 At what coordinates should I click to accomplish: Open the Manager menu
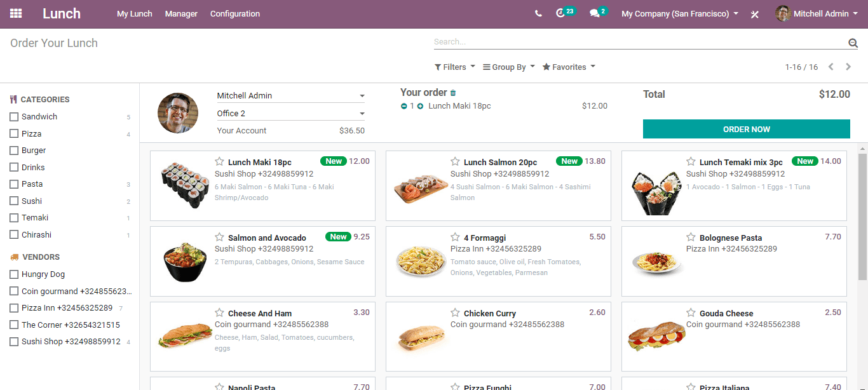pos(181,13)
